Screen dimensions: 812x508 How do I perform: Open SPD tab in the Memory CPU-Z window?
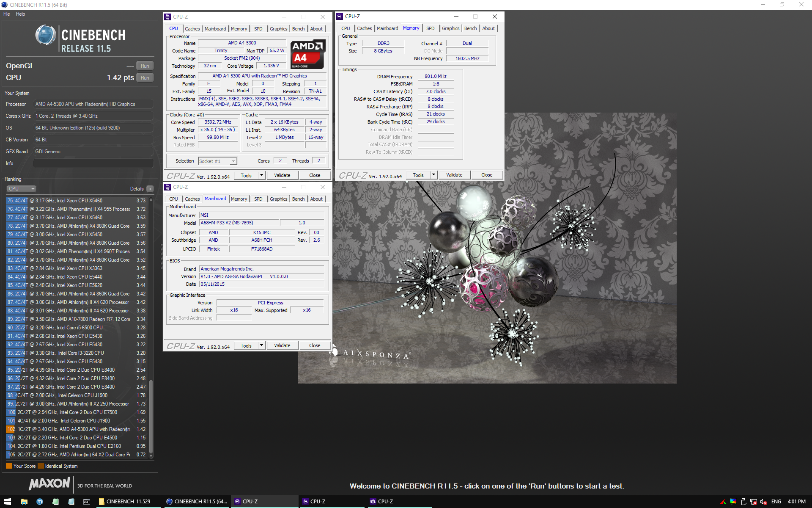pyautogui.click(x=431, y=28)
